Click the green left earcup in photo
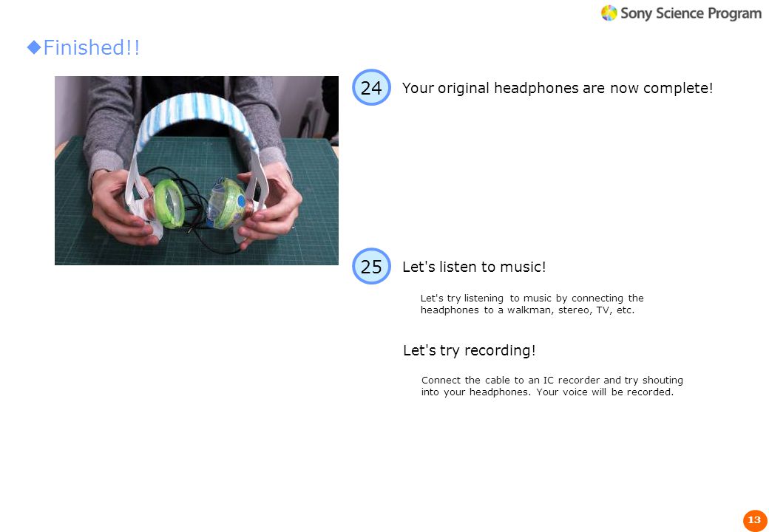 pos(169,204)
